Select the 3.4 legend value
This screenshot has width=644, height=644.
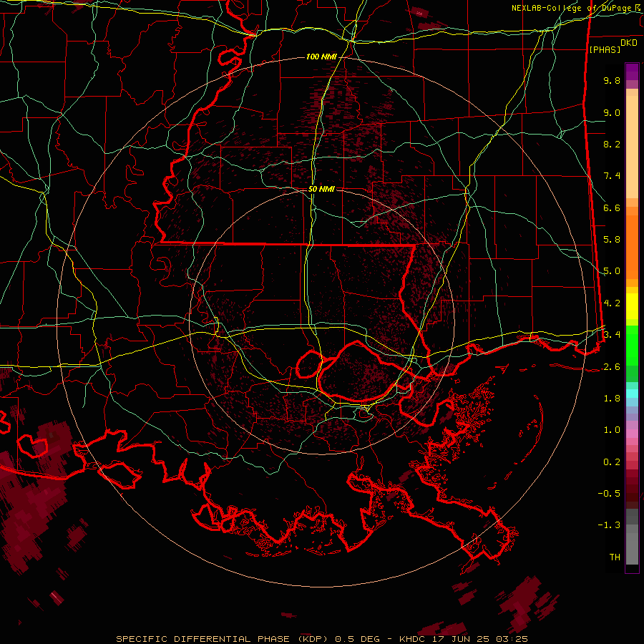tap(612, 334)
